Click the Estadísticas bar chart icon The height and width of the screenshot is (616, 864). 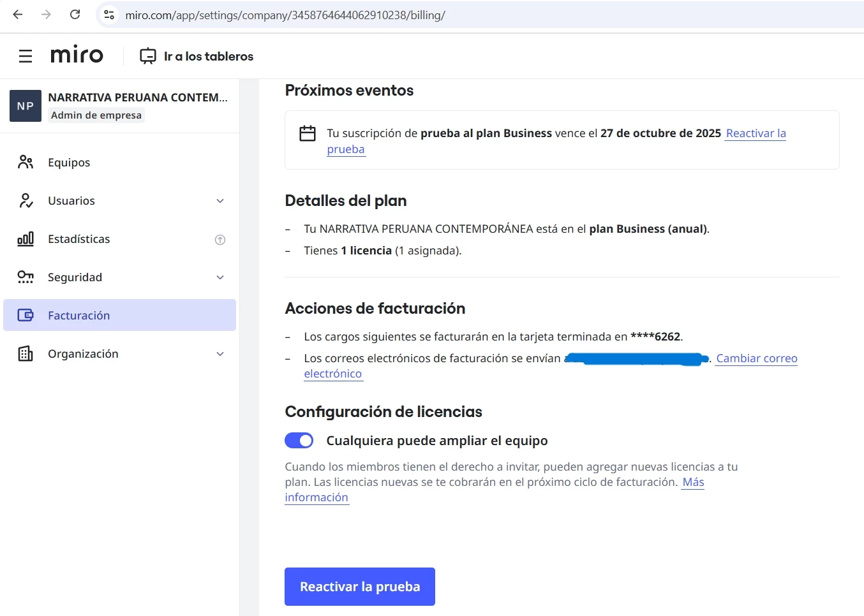[x=26, y=238]
